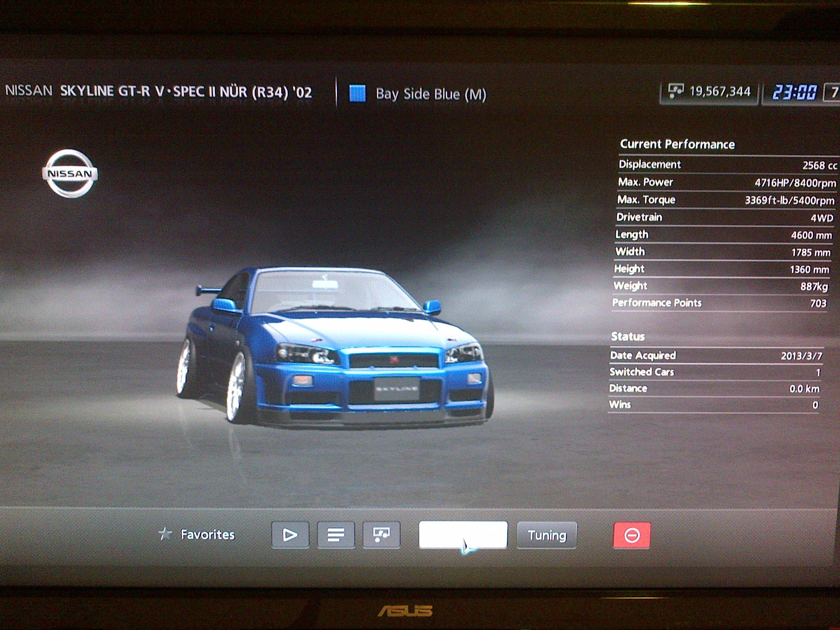This screenshot has height=630, width=840.
Task: Click the 'Height' label
Action: point(629,269)
